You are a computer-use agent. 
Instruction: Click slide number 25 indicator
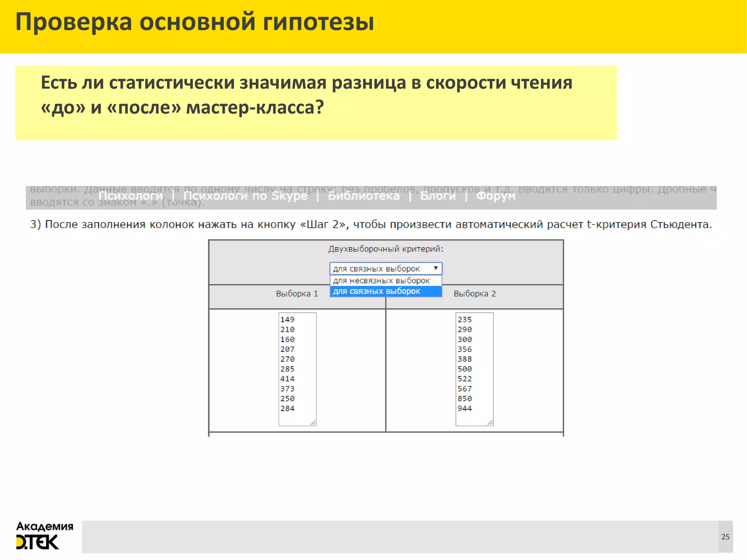[x=725, y=537]
